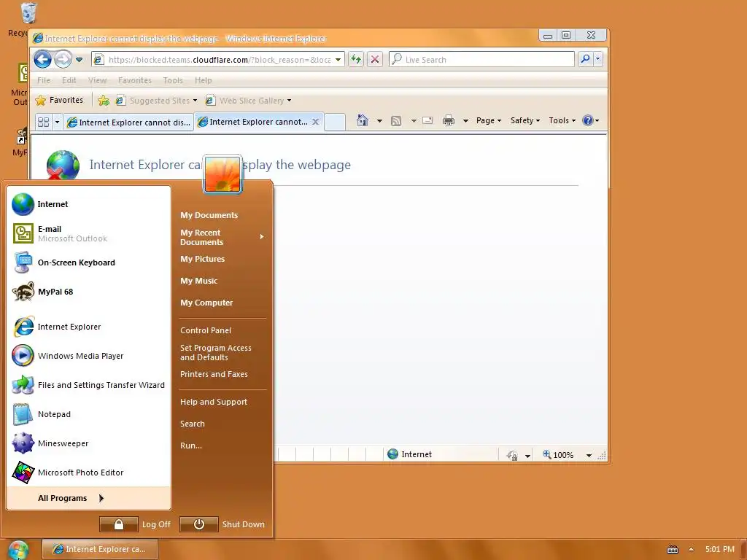Viewport: 747px width, 560px height.
Task: Launch MyPal 68 from Start menu
Action: tap(89, 292)
